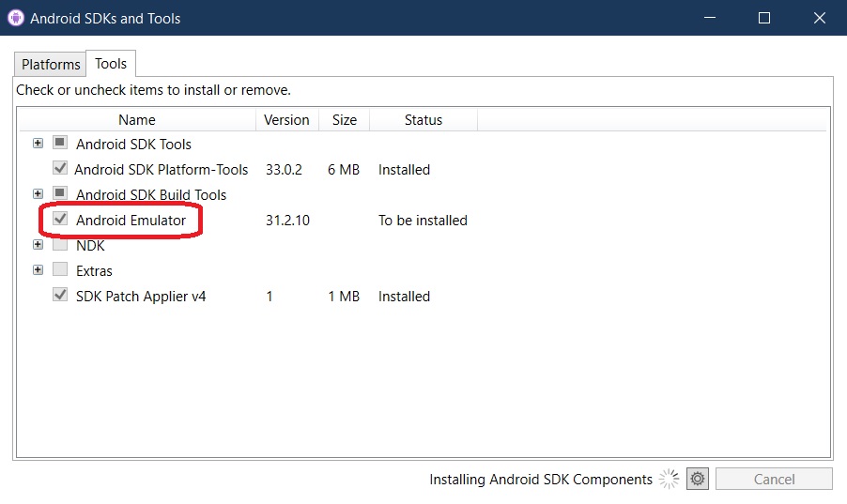Sort by the Version column header
The image size is (847, 504).
tap(286, 120)
